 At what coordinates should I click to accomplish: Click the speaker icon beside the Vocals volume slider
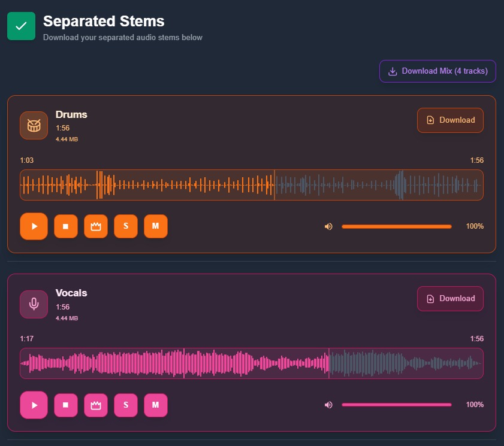[x=328, y=405]
